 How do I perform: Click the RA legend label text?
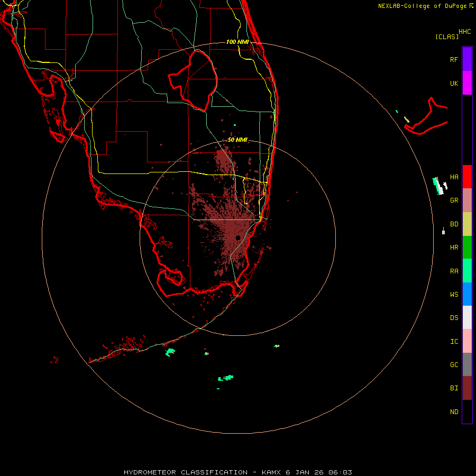[454, 271]
